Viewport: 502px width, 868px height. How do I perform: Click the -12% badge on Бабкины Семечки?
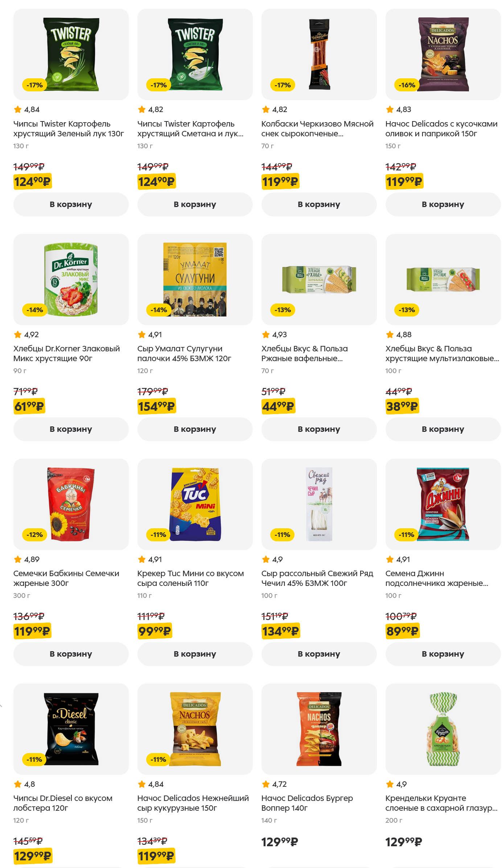[34, 535]
